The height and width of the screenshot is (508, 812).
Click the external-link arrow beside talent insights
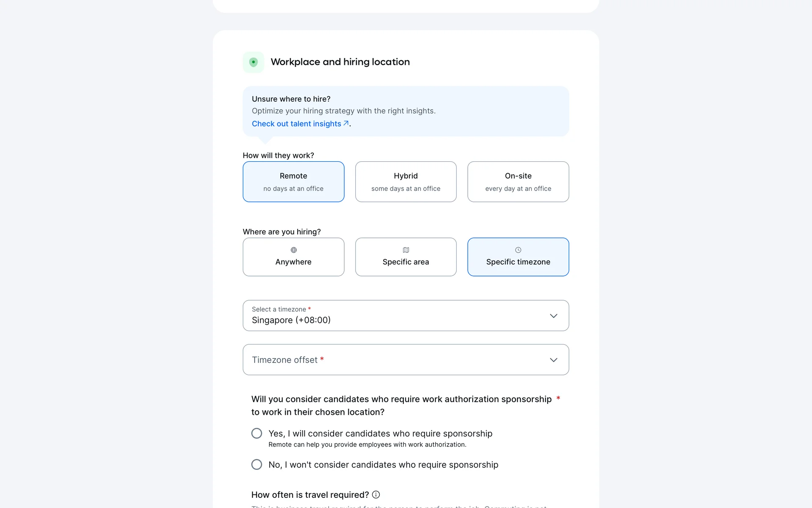[x=346, y=123]
